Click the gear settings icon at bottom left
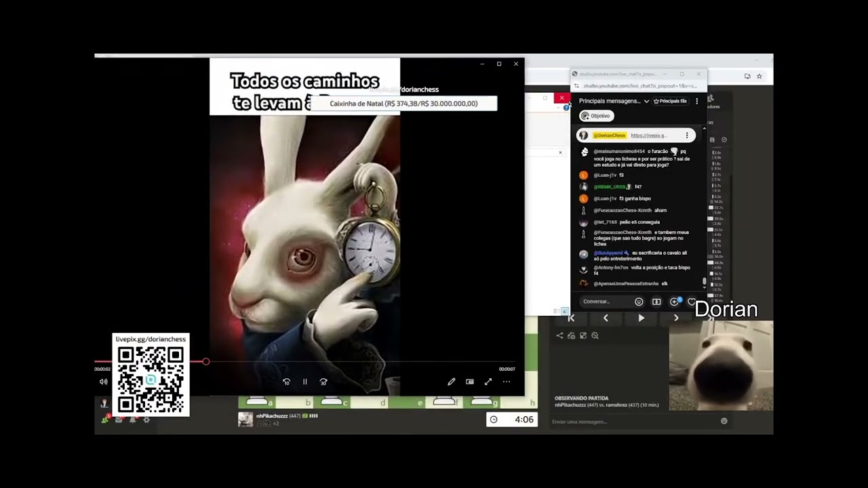 (x=146, y=420)
